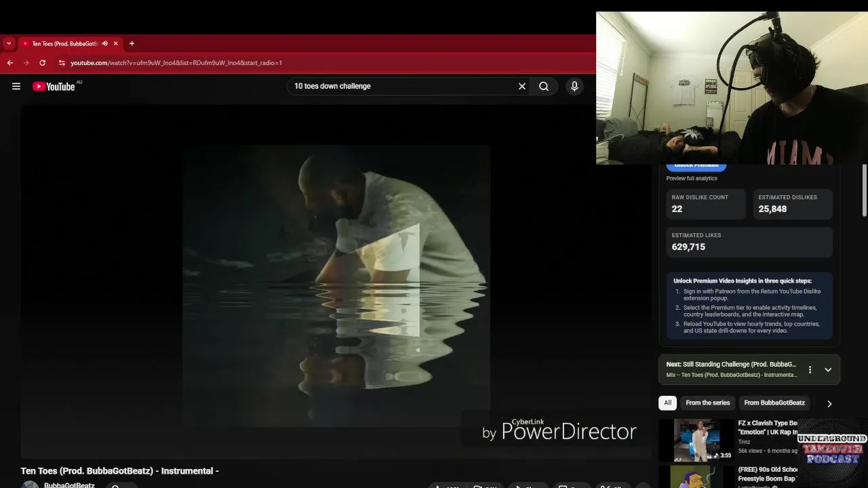
Task: Select the 'From BubbaGotBeatz' chip
Action: (774, 403)
